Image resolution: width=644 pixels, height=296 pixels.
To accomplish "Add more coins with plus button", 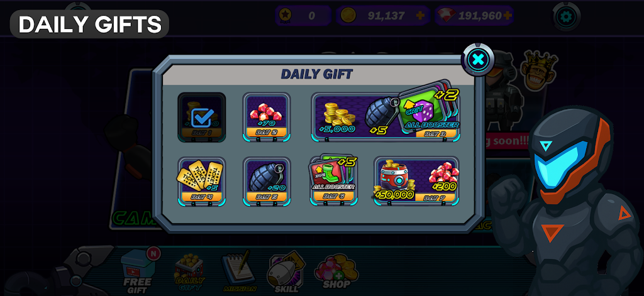I will pos(419,16).
